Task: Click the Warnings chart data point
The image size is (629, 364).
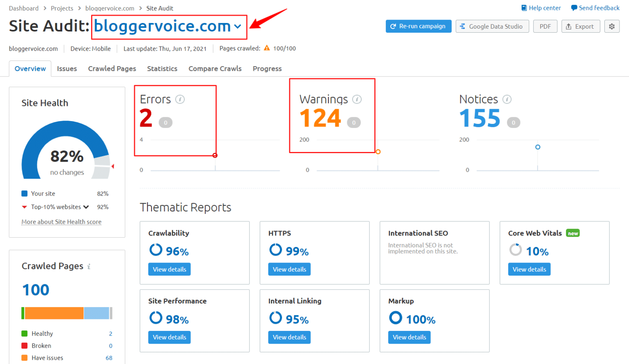Action: coord(378,152)
